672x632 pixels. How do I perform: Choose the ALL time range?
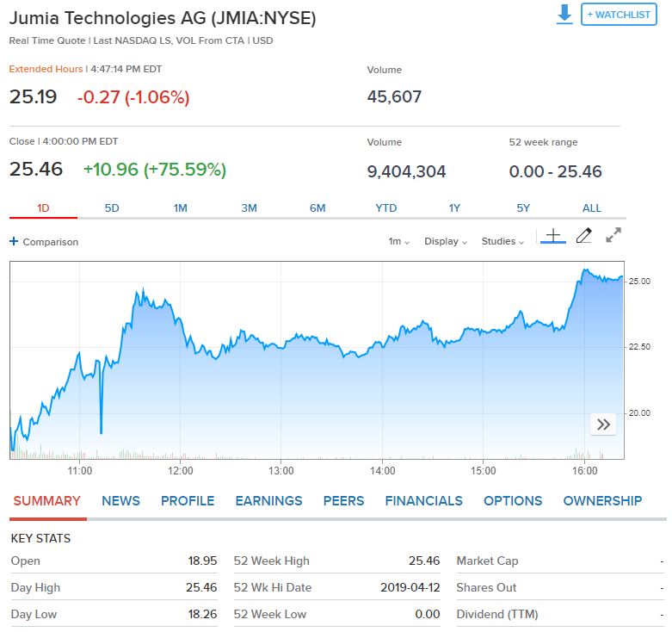coord(591,208)
